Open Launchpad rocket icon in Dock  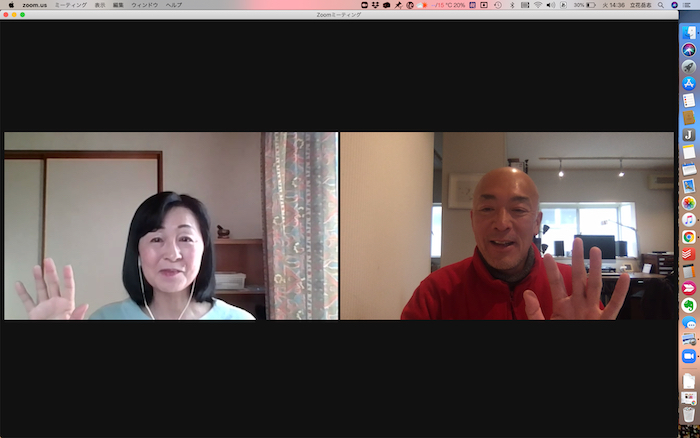coord(689,67)
